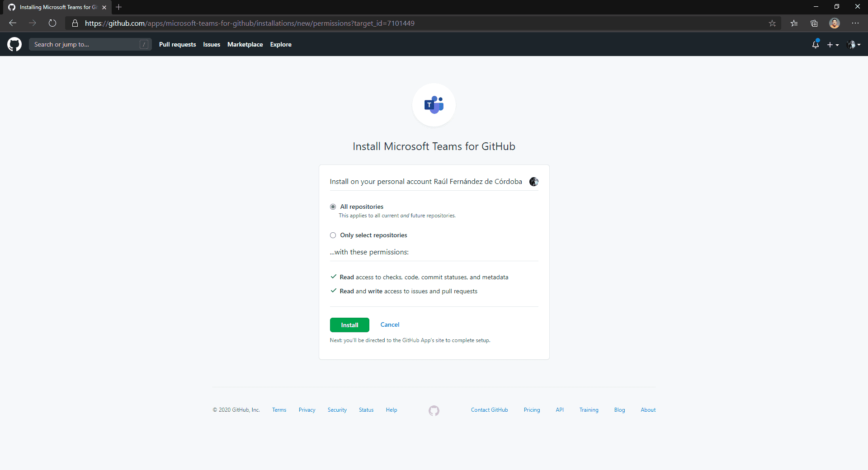Image resolution: width=868 pixels, height=470 pixels.
Task: Click 'Read access to checks, code' permission text
Action: click(x=424, y=277)
